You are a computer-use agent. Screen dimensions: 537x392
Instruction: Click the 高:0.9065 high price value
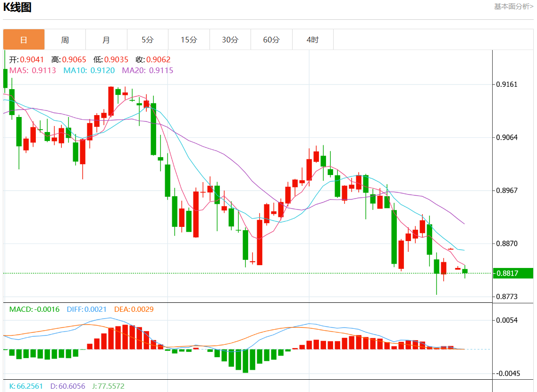[69, 59]
